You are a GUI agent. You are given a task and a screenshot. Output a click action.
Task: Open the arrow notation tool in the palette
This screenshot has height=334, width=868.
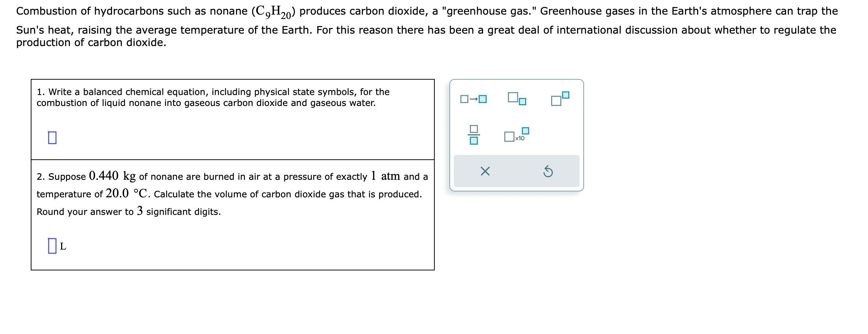click(x=474, y=98)
